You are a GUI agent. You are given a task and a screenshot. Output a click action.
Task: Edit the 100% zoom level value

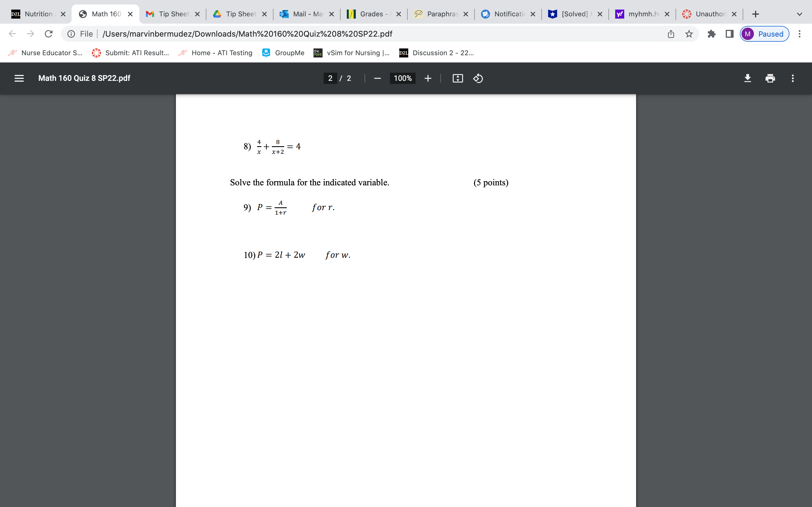403,78
